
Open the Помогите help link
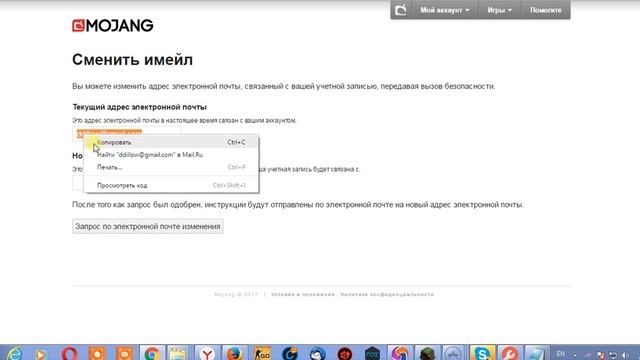click(546, 10)
